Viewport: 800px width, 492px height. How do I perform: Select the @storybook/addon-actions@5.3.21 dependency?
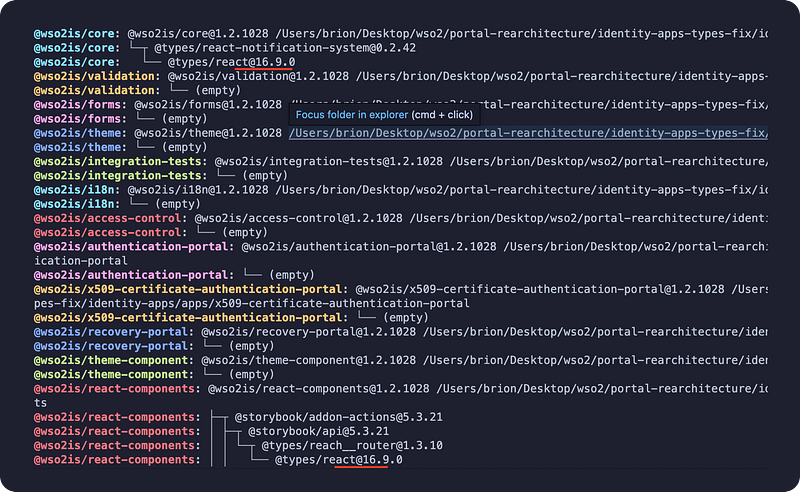pos(339,417)
